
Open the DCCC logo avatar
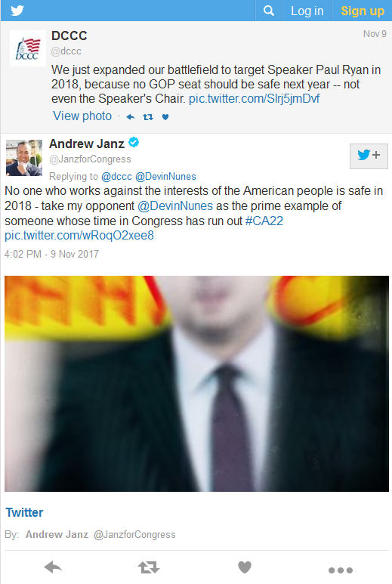click(27, 48)
